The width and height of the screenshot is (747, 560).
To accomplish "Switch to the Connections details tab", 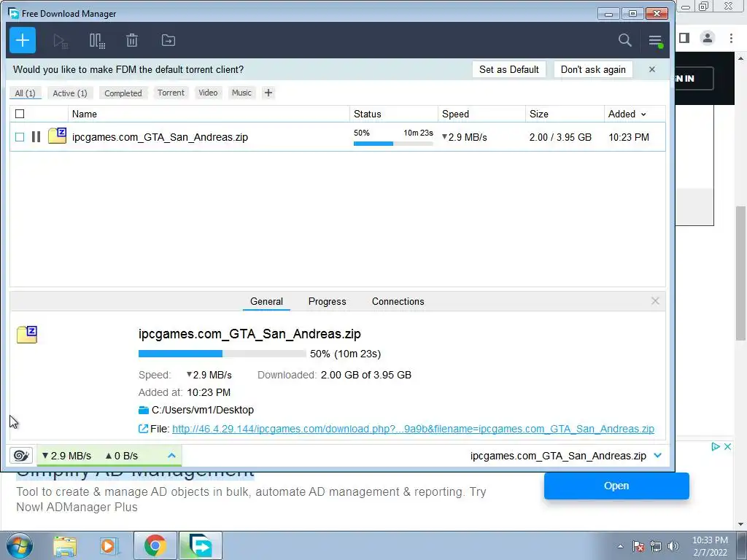I will tap(398, 301).
